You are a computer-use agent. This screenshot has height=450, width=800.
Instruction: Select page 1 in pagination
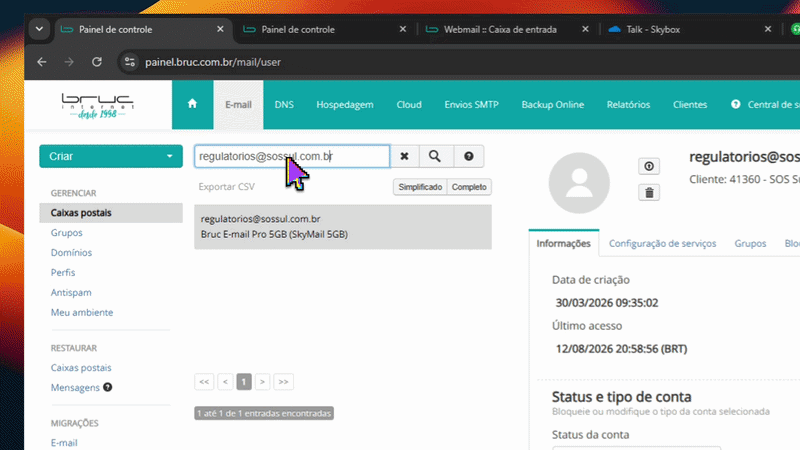pos(244,382)
